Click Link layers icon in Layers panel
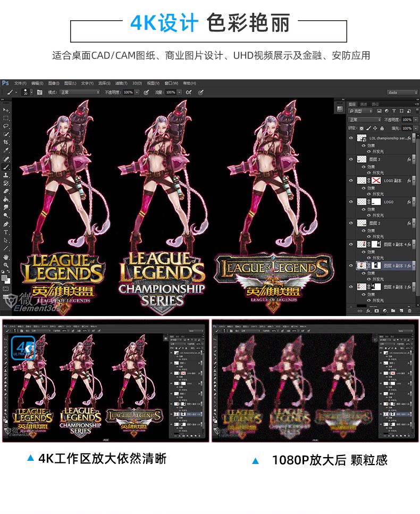This screenshot has width=420, height=514. click(360, 310)
